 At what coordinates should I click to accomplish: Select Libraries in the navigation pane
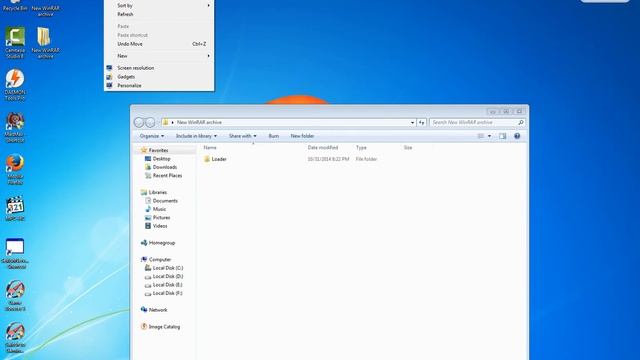(x=154, y=192)
